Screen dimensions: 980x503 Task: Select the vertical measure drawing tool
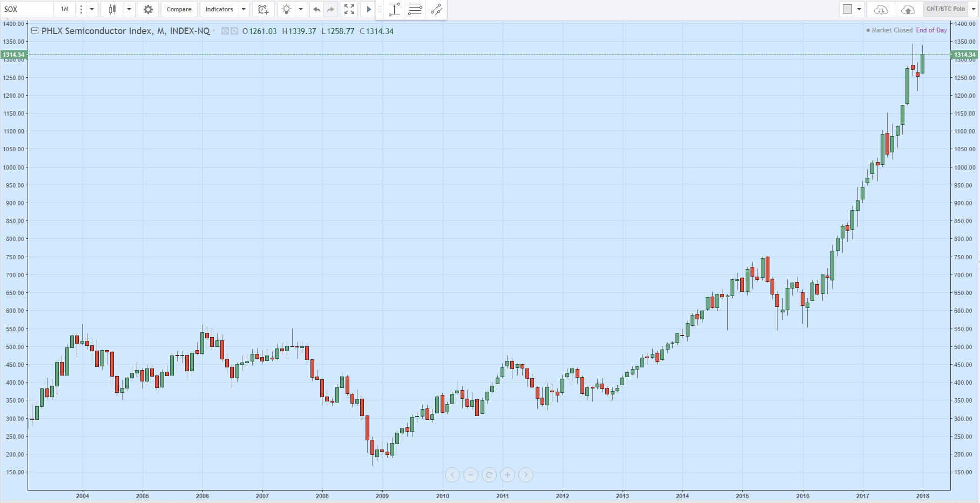pos(395,9)
